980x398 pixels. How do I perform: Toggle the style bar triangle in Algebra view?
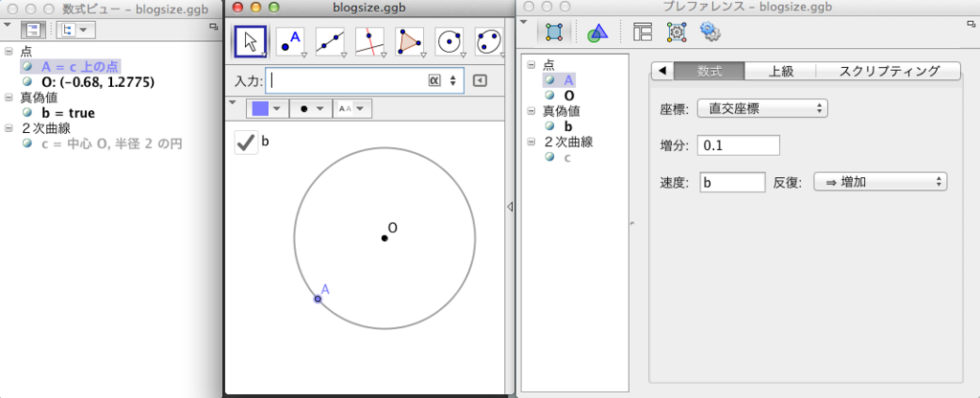7,25
